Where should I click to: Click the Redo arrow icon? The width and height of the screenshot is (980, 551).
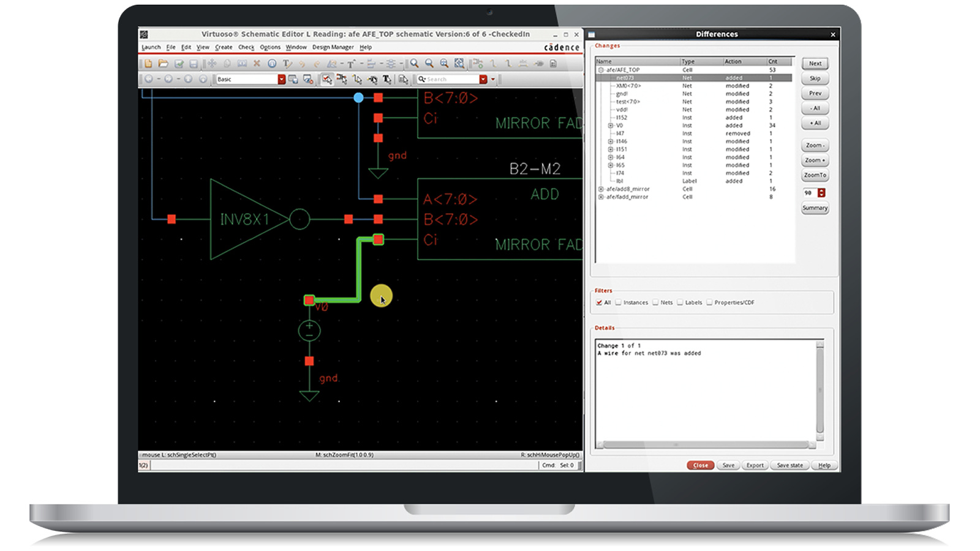[x=317, y=64]
